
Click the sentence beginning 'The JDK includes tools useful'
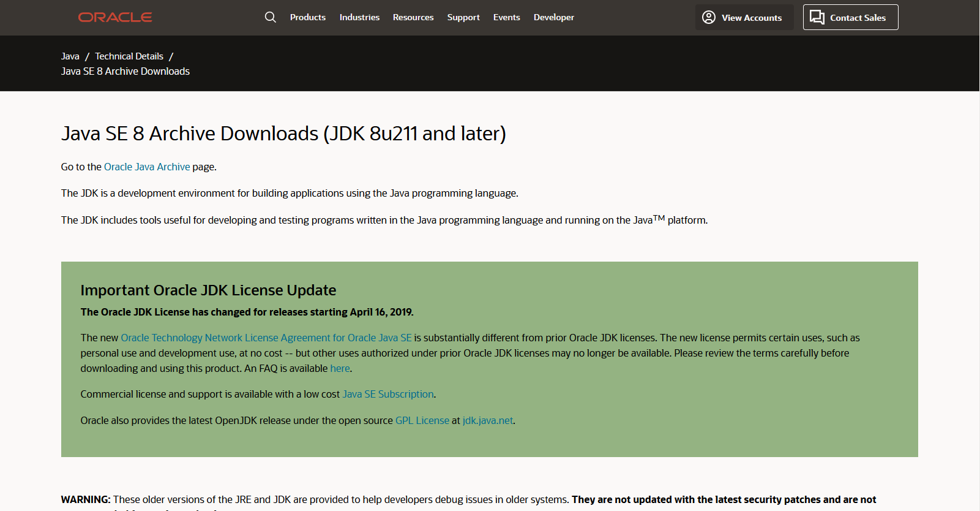pyautogui.click(x=384, y=219)
